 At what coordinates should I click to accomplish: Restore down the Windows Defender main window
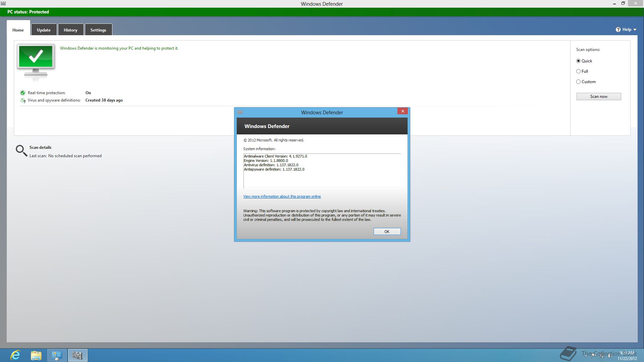coord(623,3)
